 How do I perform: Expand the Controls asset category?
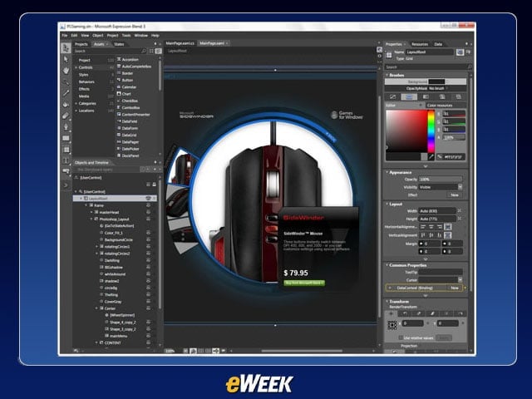click(76, 67)
